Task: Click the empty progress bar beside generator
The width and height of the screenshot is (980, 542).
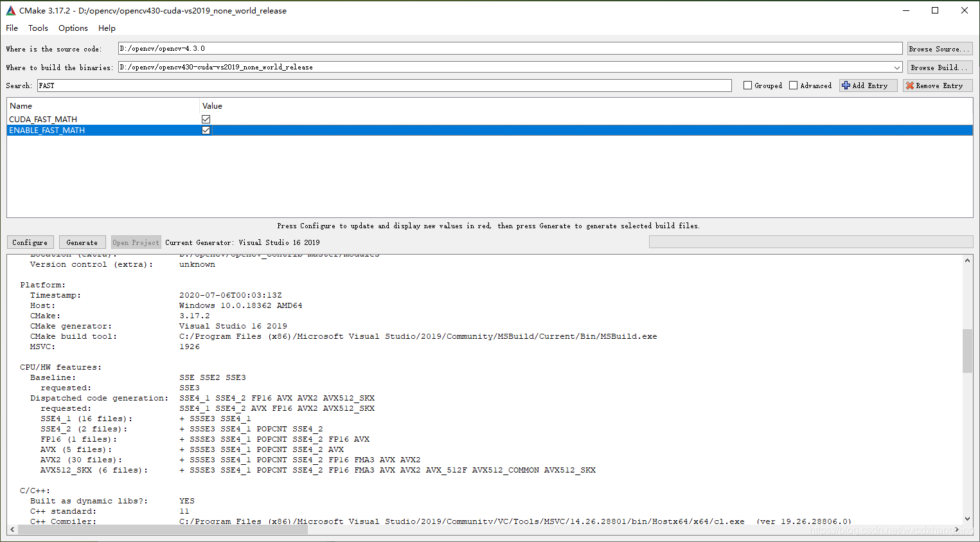Action: [x=811, y=242]
